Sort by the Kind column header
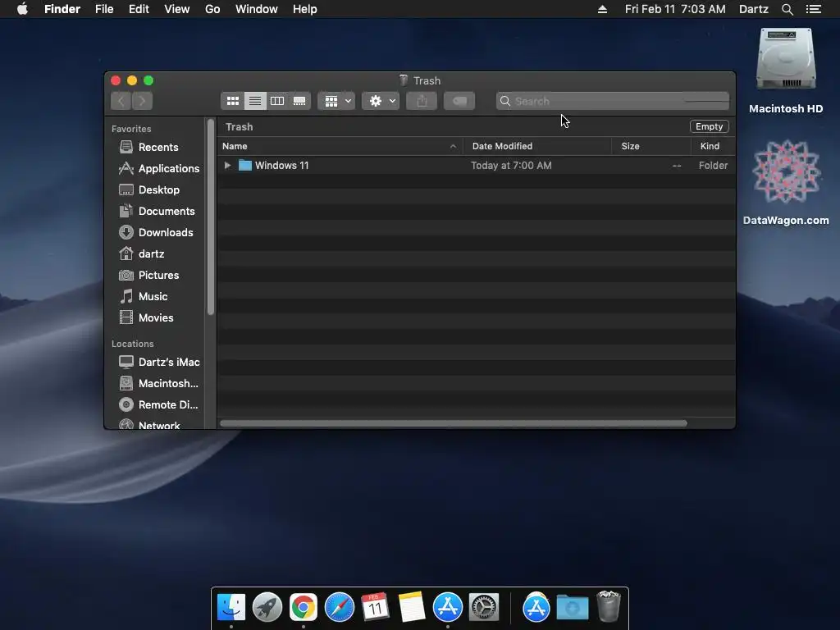Image resolution: width=840 pixels, height=630 pixels. tap(713, 146)
